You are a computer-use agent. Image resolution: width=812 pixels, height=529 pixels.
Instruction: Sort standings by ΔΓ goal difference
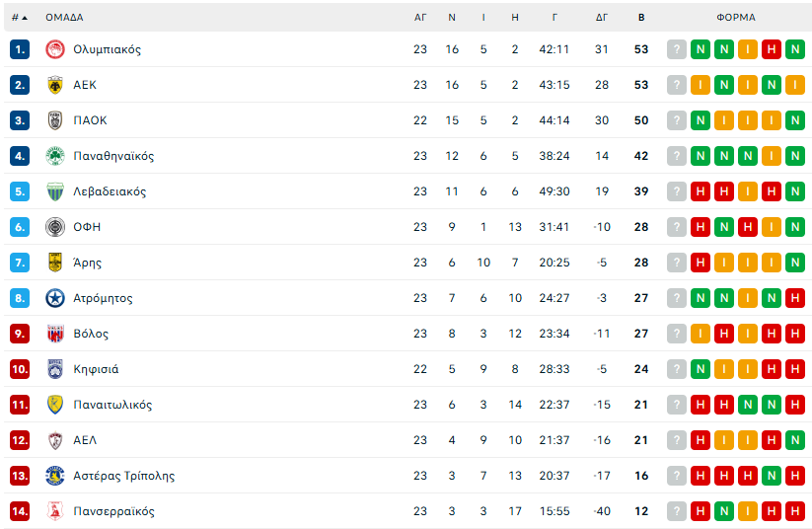602,17
